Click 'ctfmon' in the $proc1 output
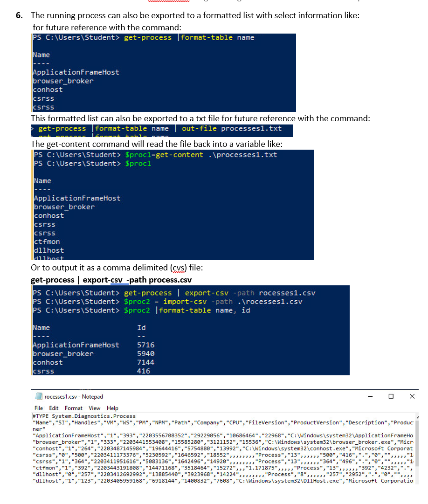The width and height of the screenshot is (428, 504). point(47,242)
